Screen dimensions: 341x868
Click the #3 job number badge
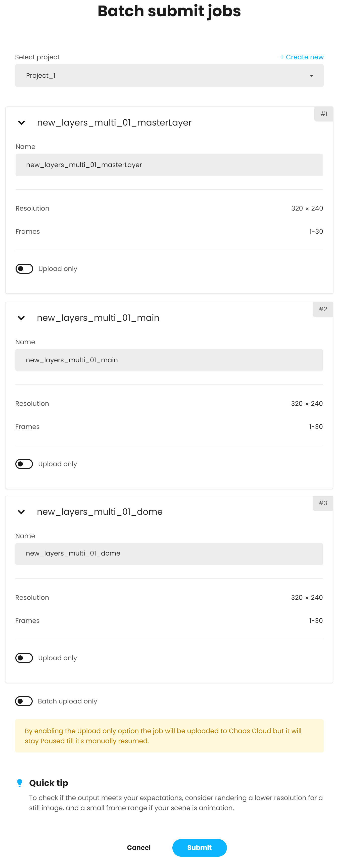(x=323, y=503)
